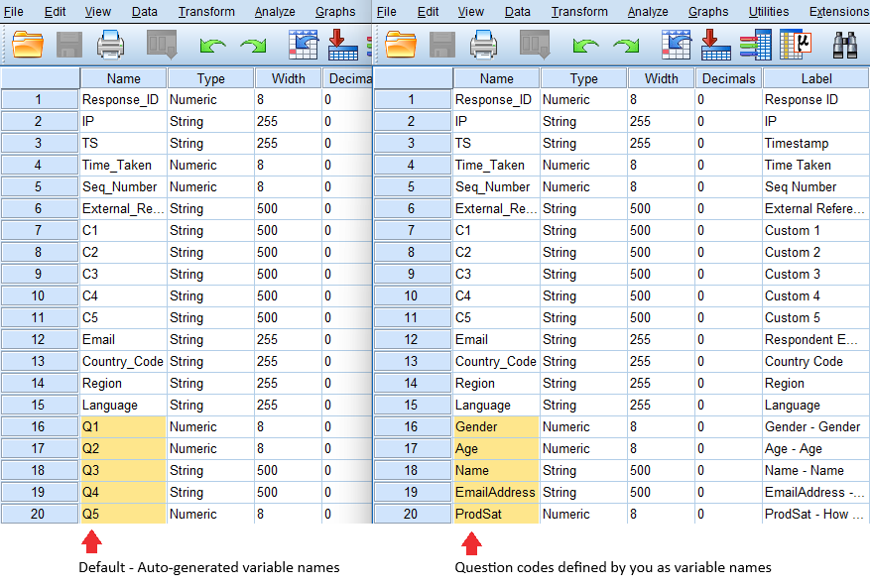Click the Print icon in the left window
Image resolution: width=870 pixels, height=588 pixels.
click(x=110, y=45)
